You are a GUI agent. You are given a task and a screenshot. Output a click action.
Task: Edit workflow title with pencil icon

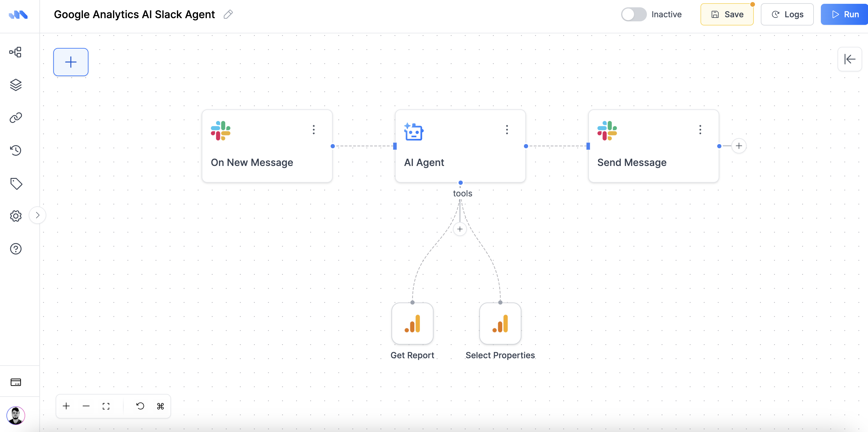[x=228, y=14]
